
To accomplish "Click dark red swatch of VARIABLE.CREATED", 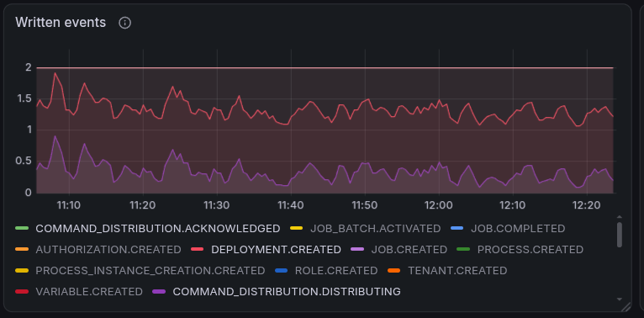I will 22,292.
